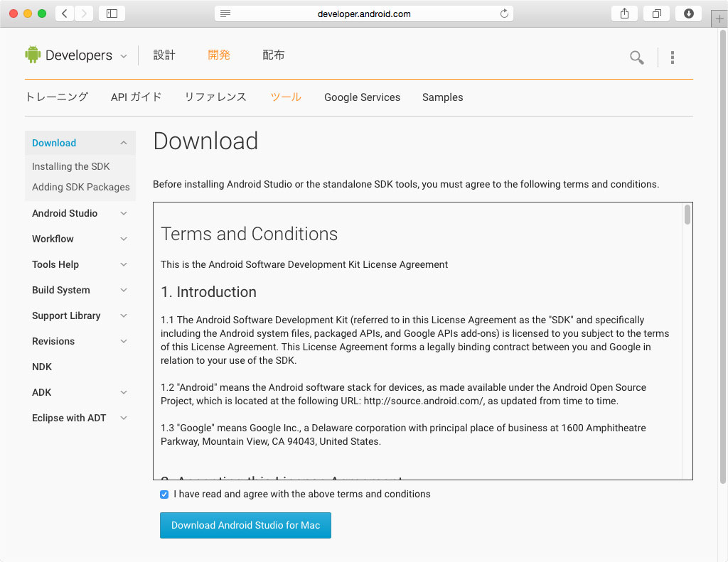This screenshot has width=728, height=562.
Task: Click the Safari back arrow button
Action: tap(65, 13)
